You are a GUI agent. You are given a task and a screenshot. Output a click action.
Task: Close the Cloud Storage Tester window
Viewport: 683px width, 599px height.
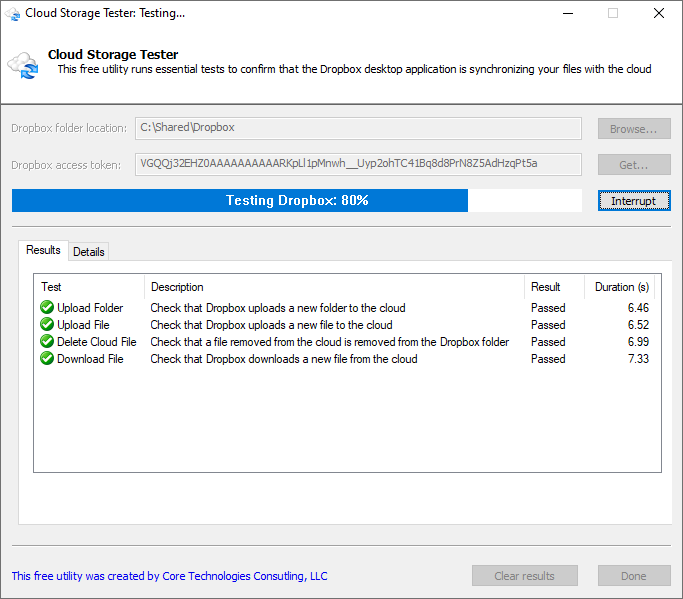click(x=659, y=14)
